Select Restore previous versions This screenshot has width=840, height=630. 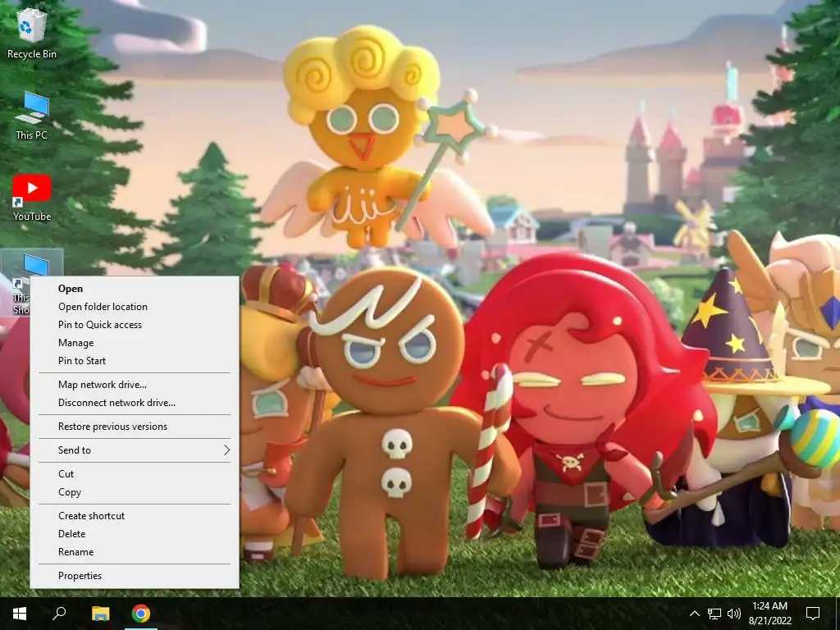pos(134,427)
